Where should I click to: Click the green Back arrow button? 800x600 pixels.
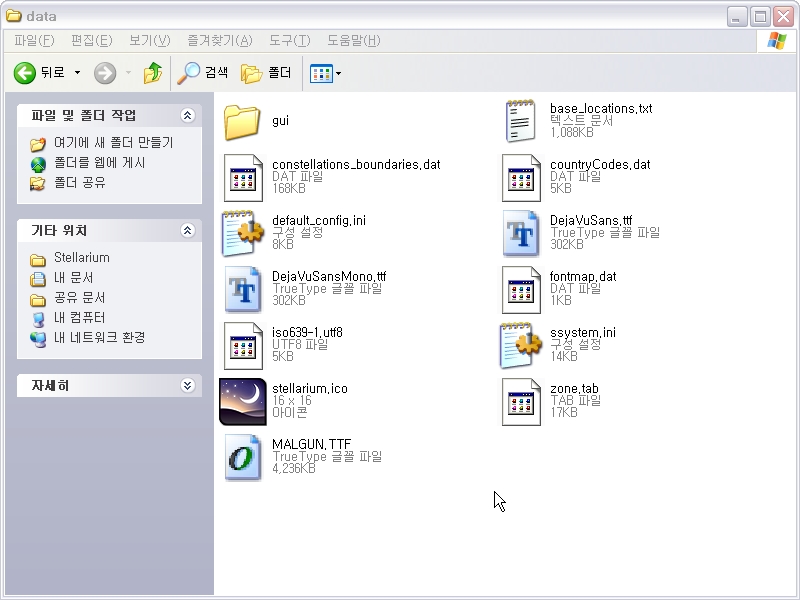tap(24, 73)
